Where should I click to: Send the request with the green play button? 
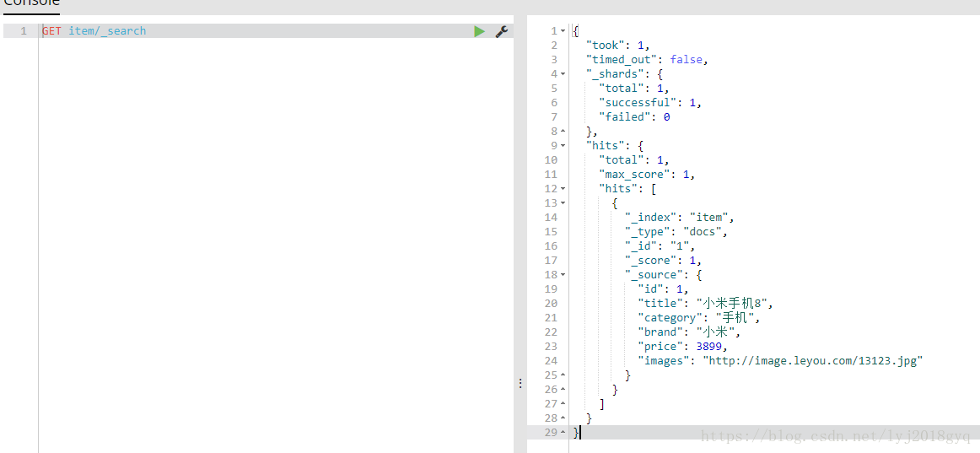click(479, 31)
